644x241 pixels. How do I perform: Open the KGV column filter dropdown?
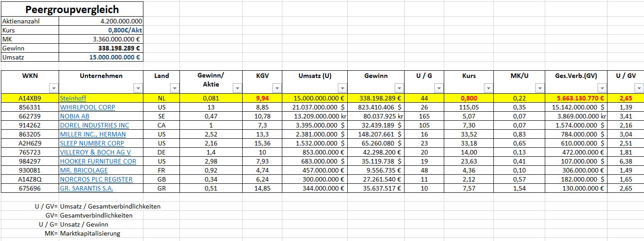click(x=277, y=88)
